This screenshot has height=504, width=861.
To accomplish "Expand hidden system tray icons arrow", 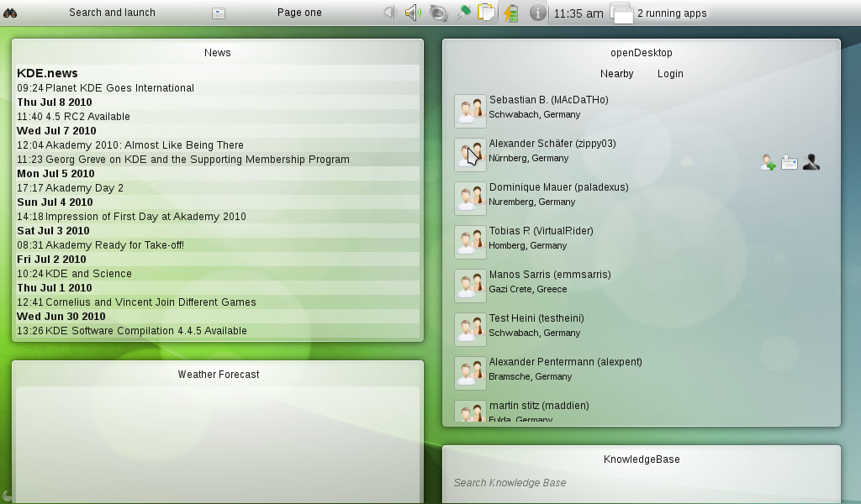I will (388, 13).
